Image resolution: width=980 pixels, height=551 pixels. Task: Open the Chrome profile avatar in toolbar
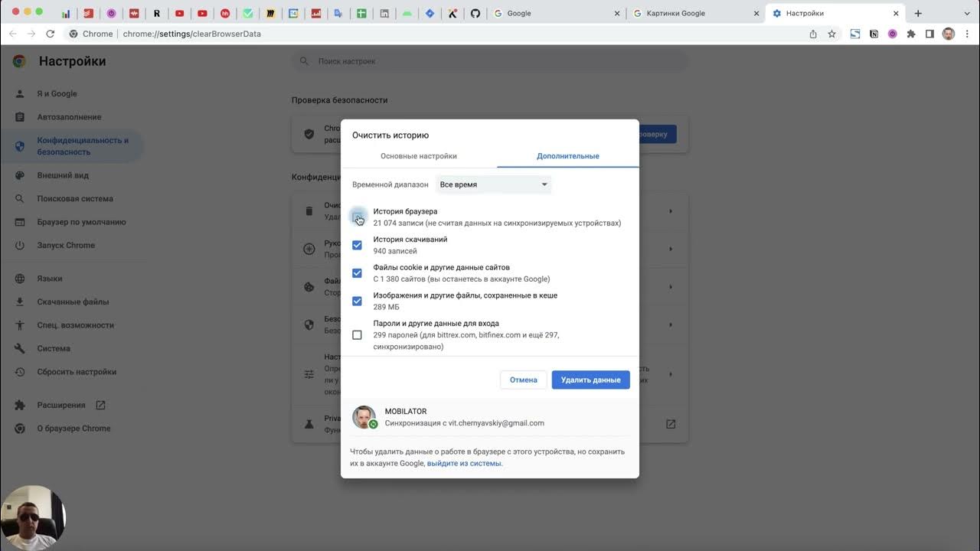949,34
